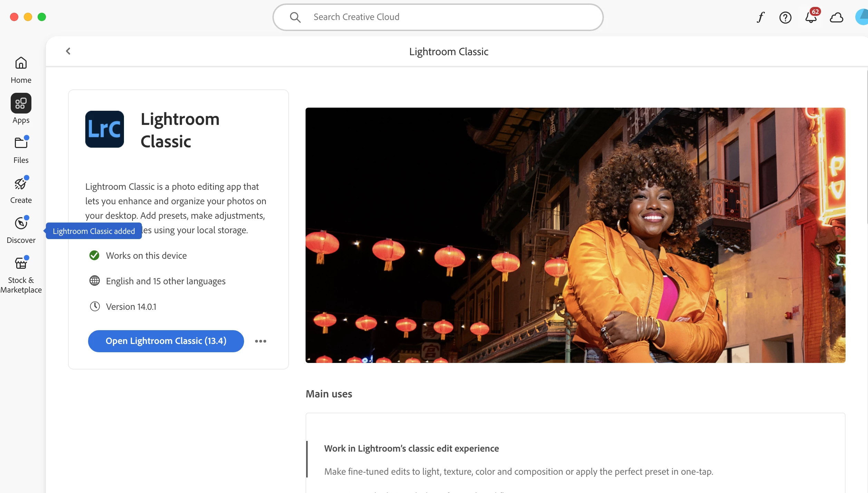Click the Help question mark icon
Screen dimensions: 868x493
point(785,17)
